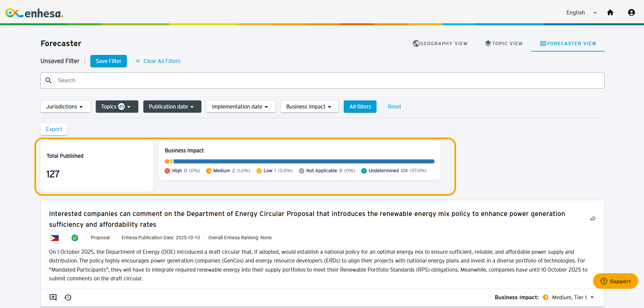
Task: Open the user account profile icon
Action: (x=632, y=12)
